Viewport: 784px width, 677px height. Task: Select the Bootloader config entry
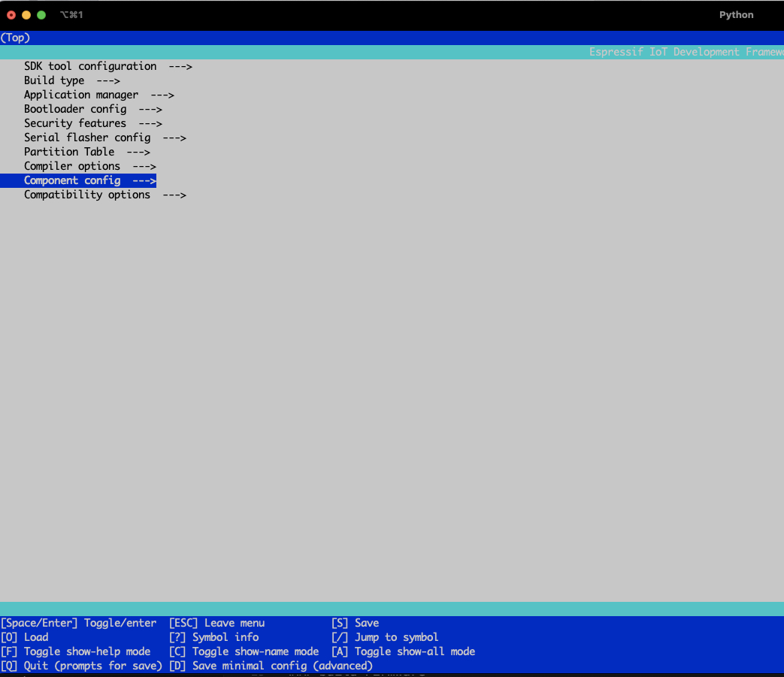pyautogui.click(x=93, y=109)
